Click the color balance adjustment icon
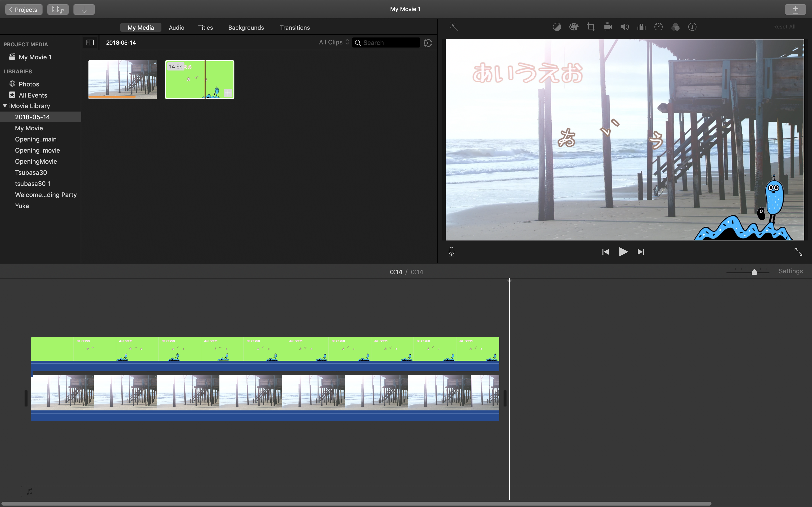The height and width of the screenshot is (507, 812). point(555,27)
